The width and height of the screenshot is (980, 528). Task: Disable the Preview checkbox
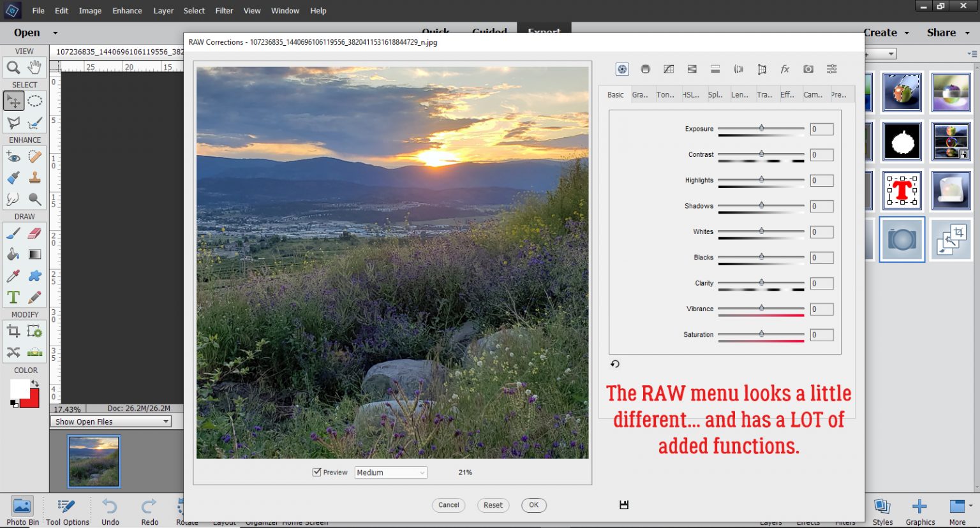click(317, 472)
